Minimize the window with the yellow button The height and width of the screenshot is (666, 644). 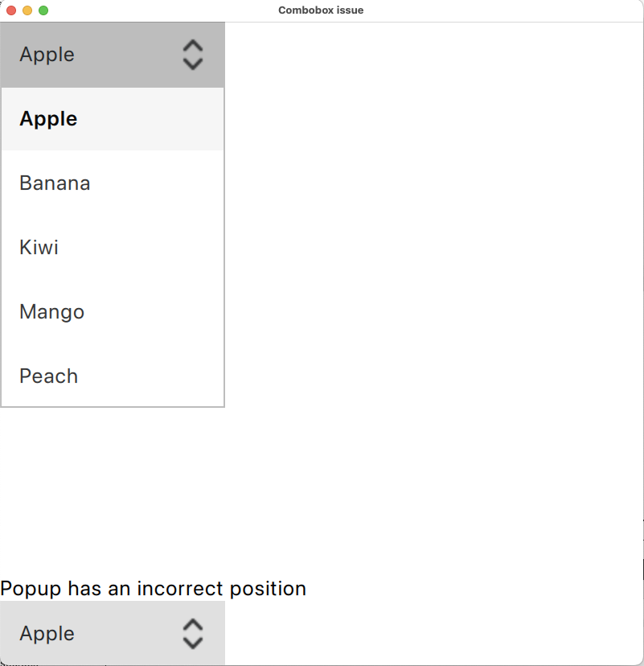(27, 10)
